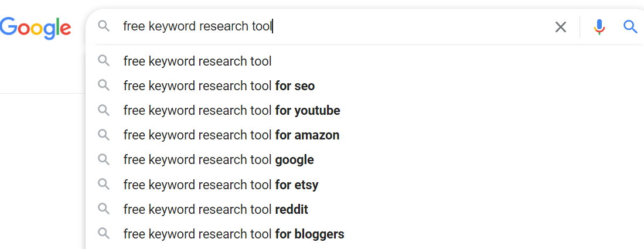Start voice search with microphone icon

pyautogui.click(x=599, y=27)
